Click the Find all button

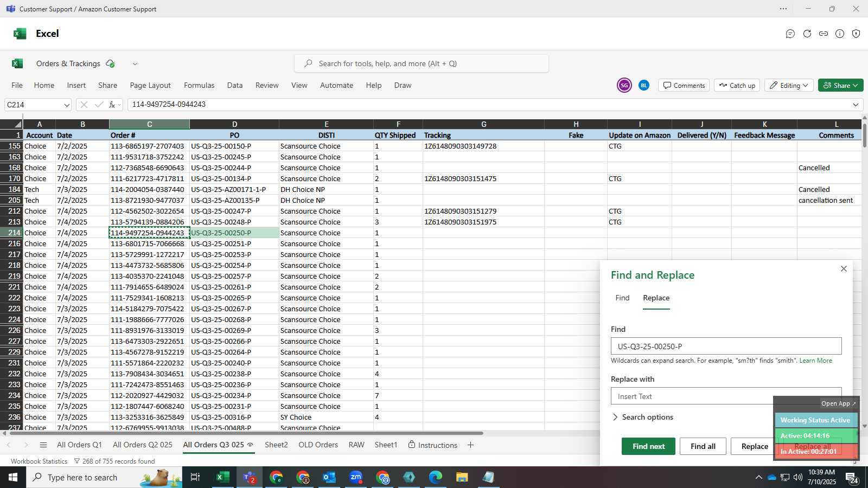(x=703, y=446)
